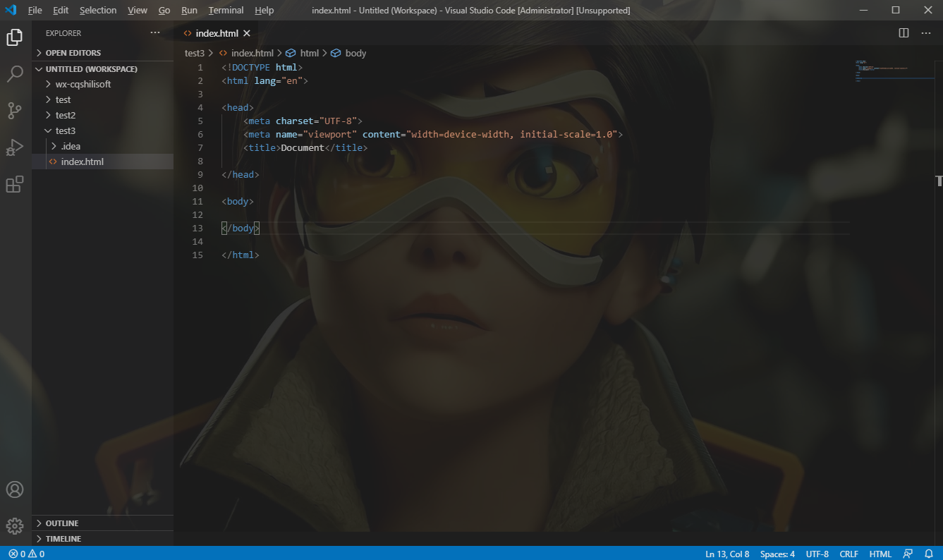Open Explorer views and more actions menu

[x=155, y=33]
